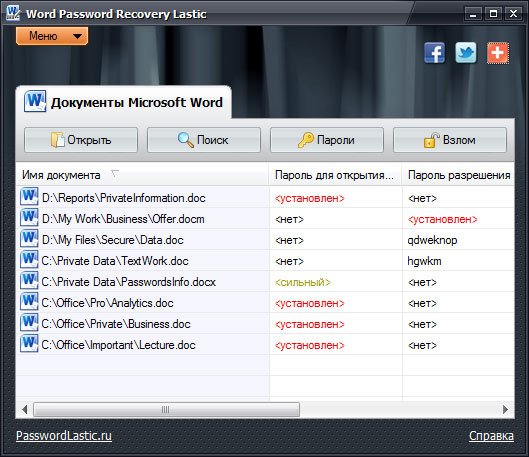Toggle sort arrow on Имя документа column
Viewport: 529px width, 457px height.
click(115, 174)
